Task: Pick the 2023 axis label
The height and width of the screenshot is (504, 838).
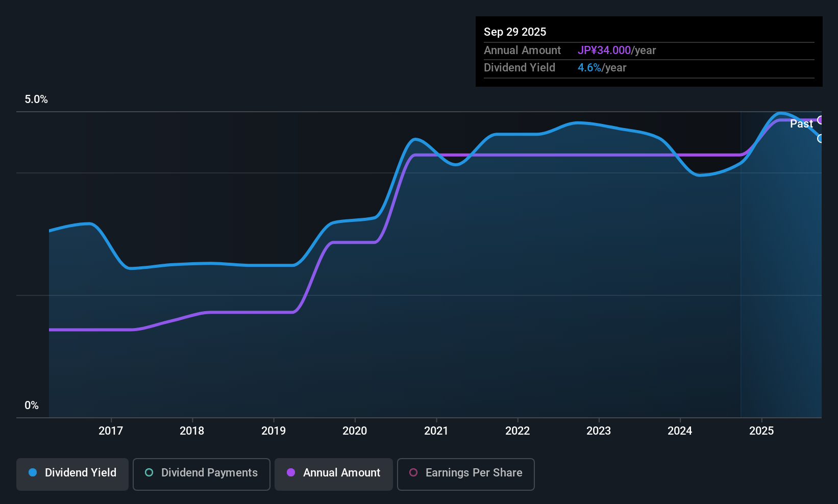Action: [599, 431]
